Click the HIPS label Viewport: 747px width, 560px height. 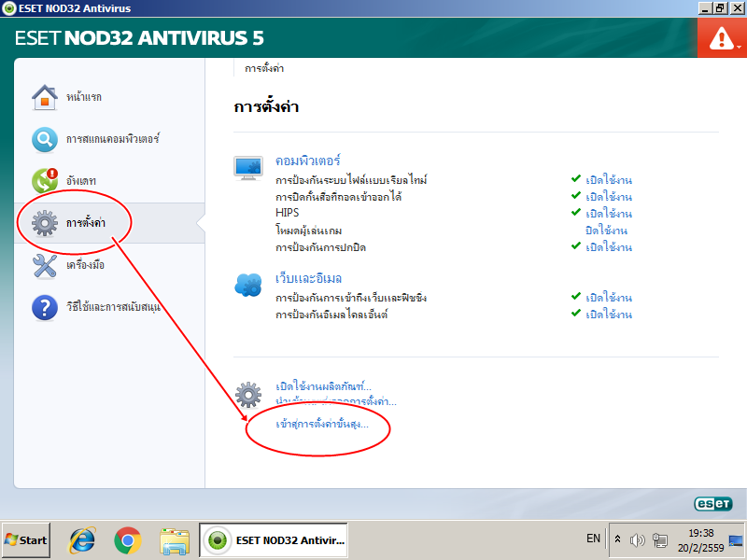(288, 213)
